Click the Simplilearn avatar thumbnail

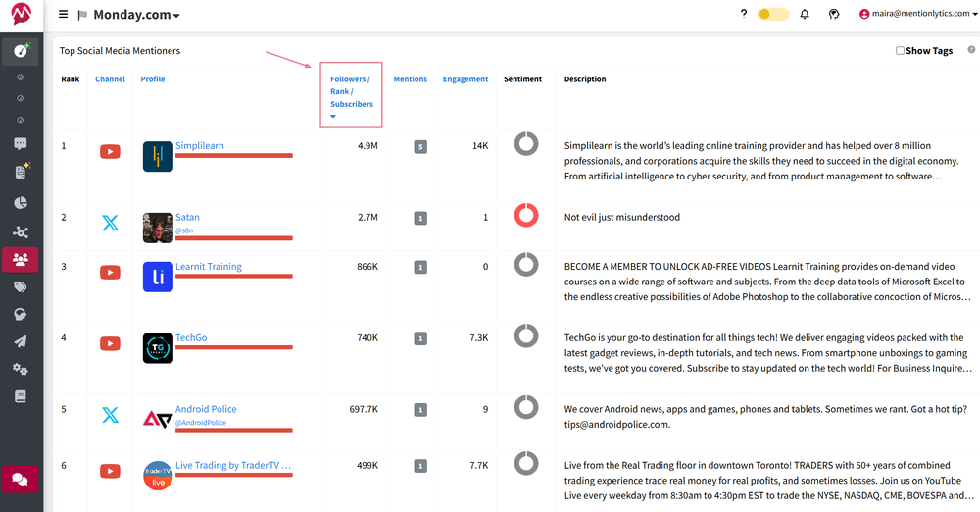[158, 157]
